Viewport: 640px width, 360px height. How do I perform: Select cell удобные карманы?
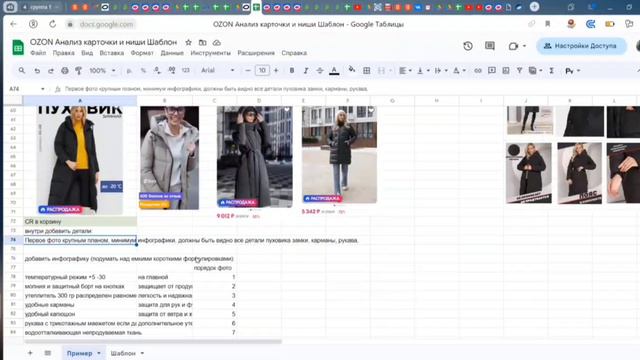(80, 304)
